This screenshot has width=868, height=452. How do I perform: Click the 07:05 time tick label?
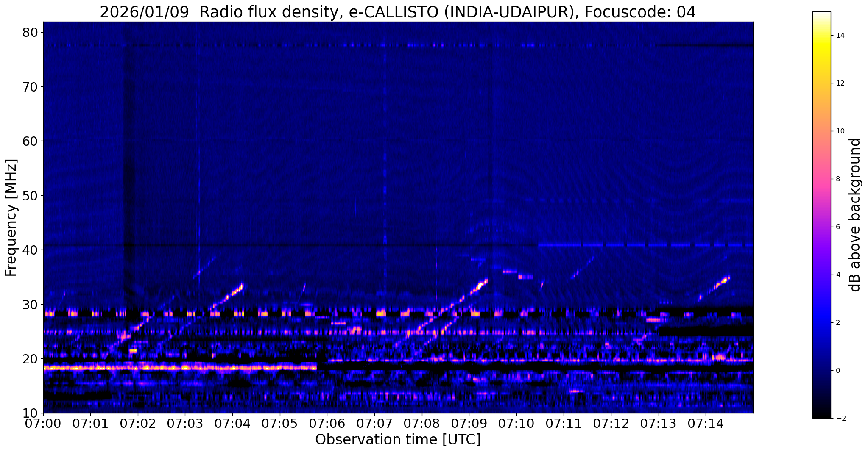[280, 423]
